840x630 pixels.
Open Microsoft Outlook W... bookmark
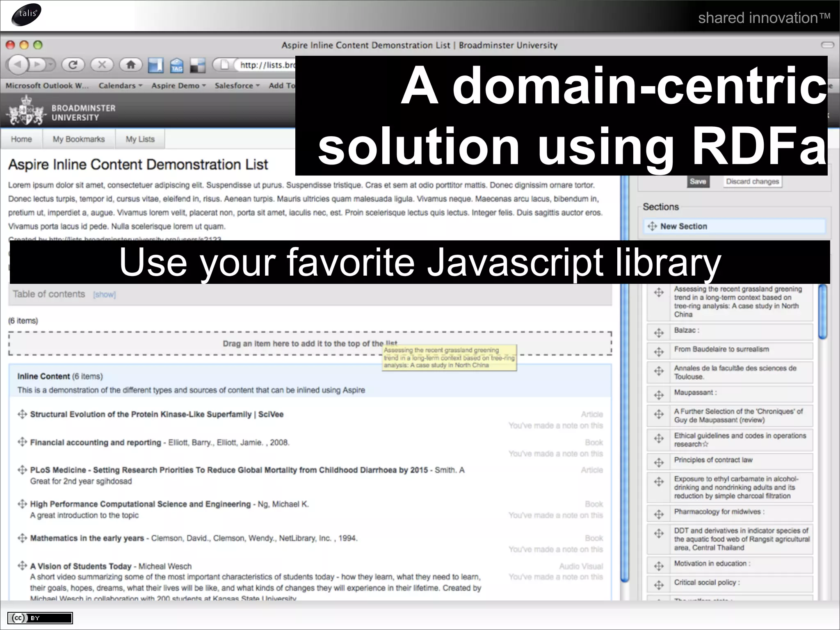47,85
